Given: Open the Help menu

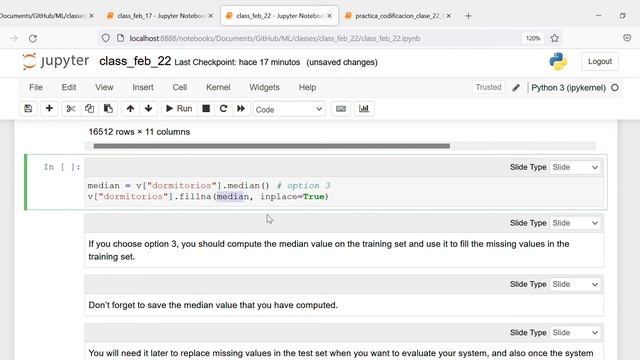Looking at the screenshot, I should 307,87.
